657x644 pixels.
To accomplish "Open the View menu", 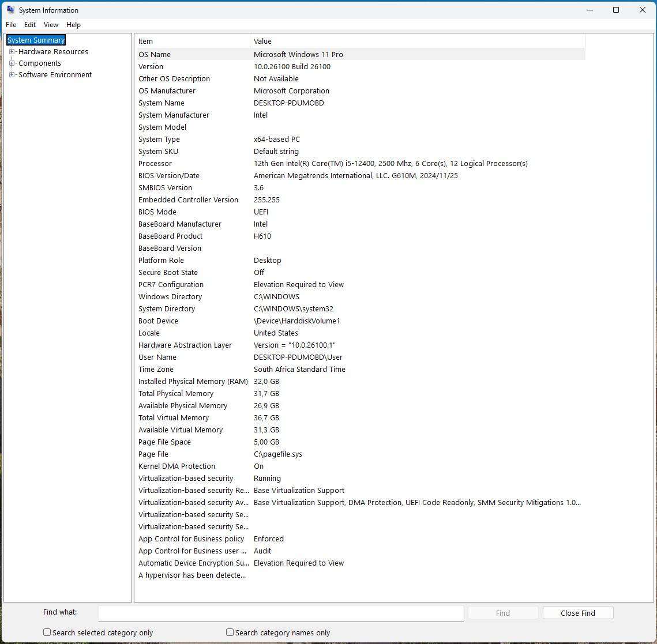I will point(51,24).
